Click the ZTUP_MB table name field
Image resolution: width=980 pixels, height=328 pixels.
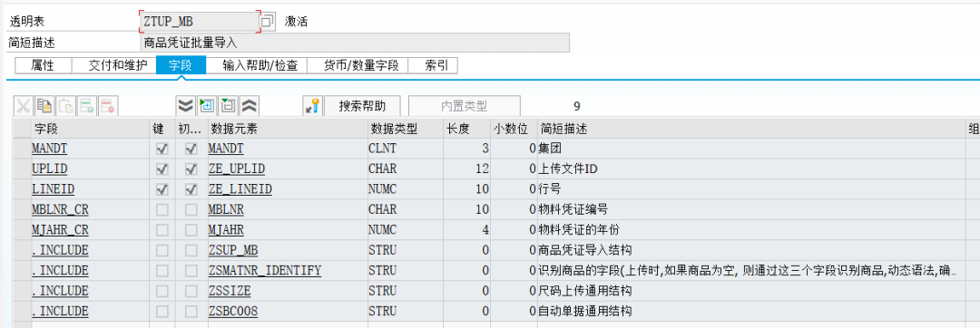point(200,22)
